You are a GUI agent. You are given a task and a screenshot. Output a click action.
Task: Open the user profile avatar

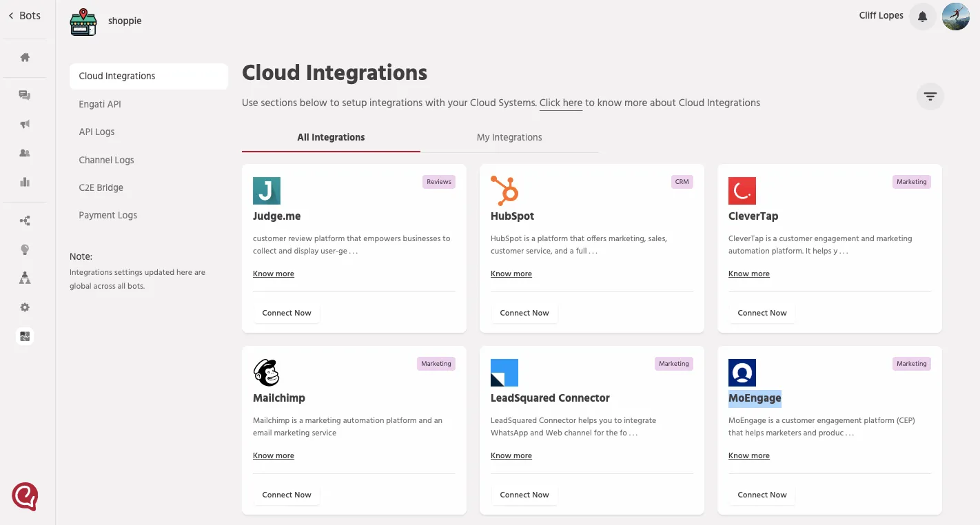(956, 17)
